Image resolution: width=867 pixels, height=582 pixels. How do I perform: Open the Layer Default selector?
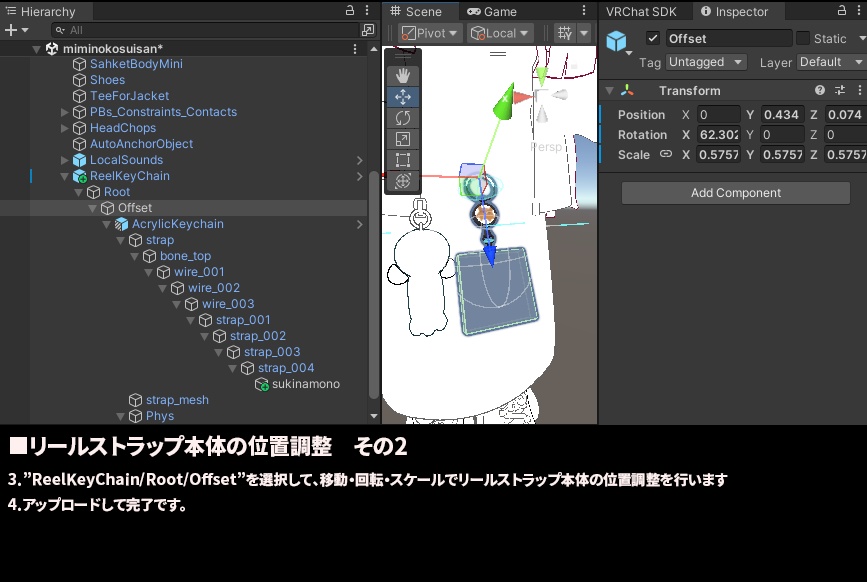(x=830, y=61)
